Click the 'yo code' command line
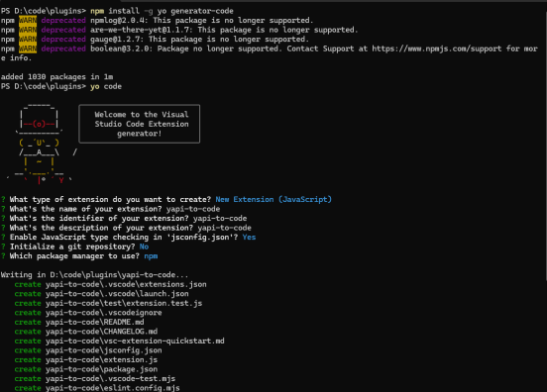The width and height of the screenshot is (547, 392). pyautogui.click(x=61, y=86)
